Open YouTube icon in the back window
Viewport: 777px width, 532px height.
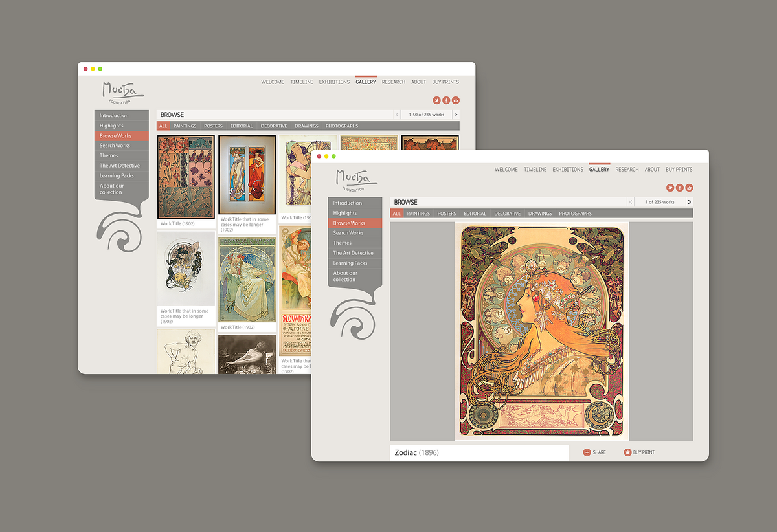pyautogui.click(x=456, y=100)
